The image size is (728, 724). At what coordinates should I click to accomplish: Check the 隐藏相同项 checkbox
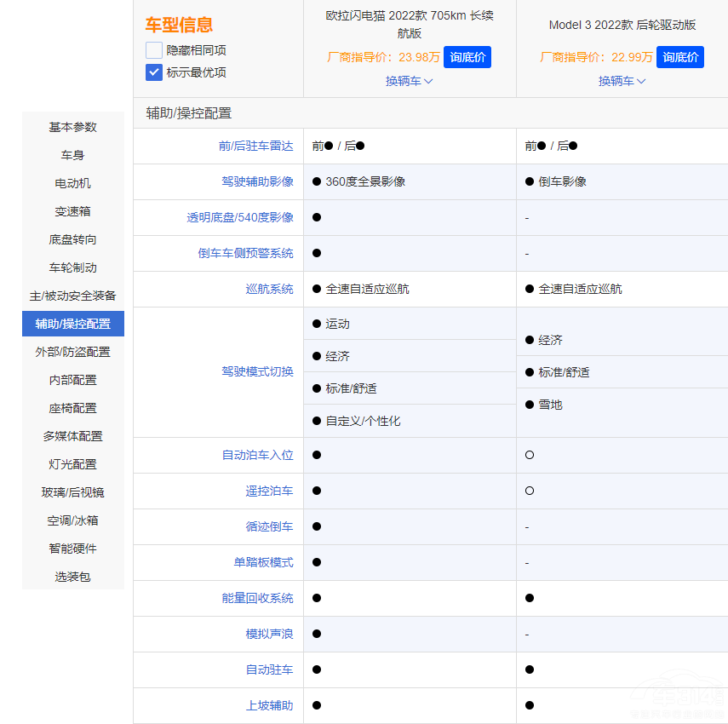(x=154, y=50)
